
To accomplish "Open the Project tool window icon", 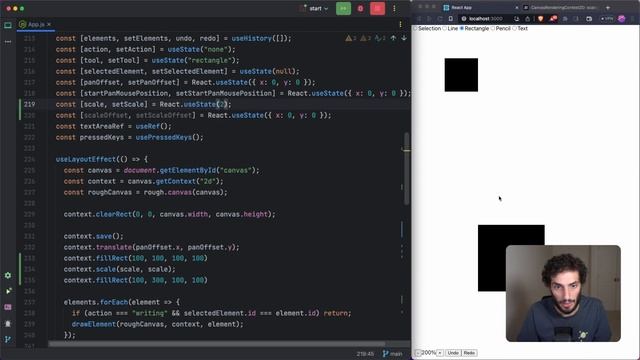I will [x=8, y=25].
